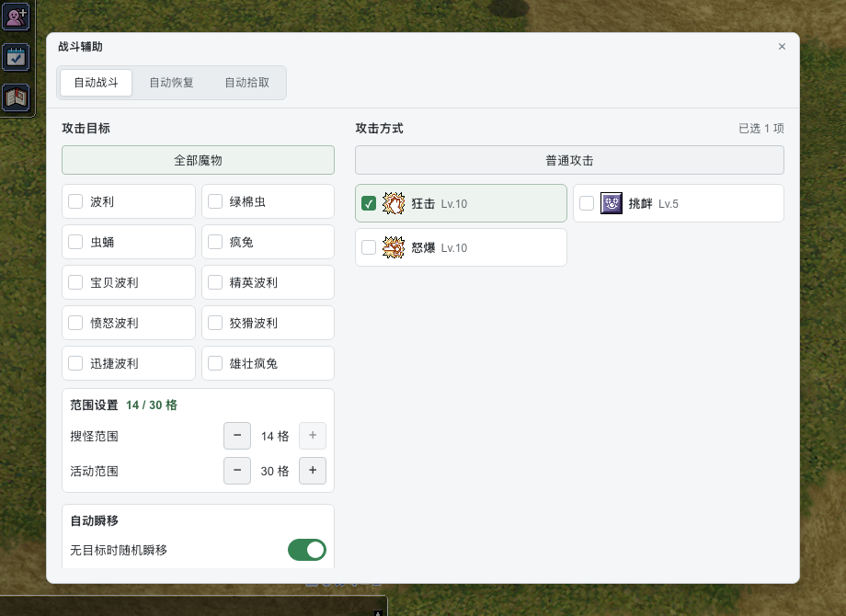Switch to the 自动恢复 tab
This screenshot has width=846, height=616.
point(172,83)
